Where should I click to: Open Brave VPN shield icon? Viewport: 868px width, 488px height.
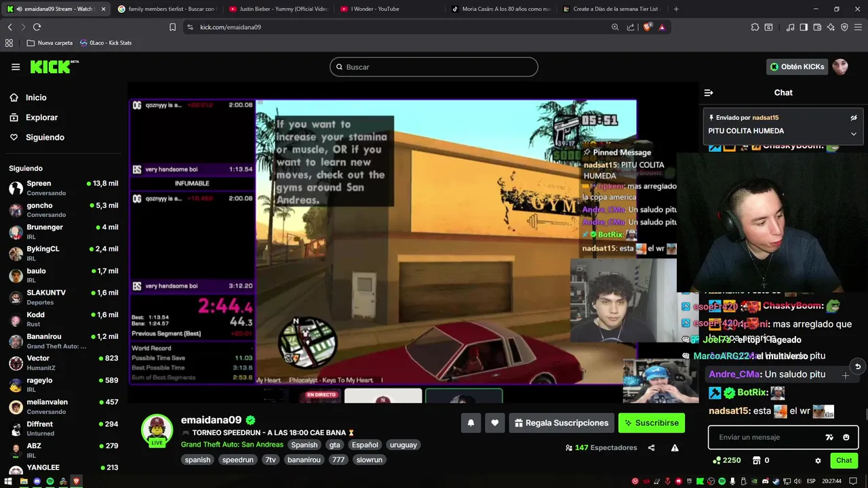click(844, 27)
